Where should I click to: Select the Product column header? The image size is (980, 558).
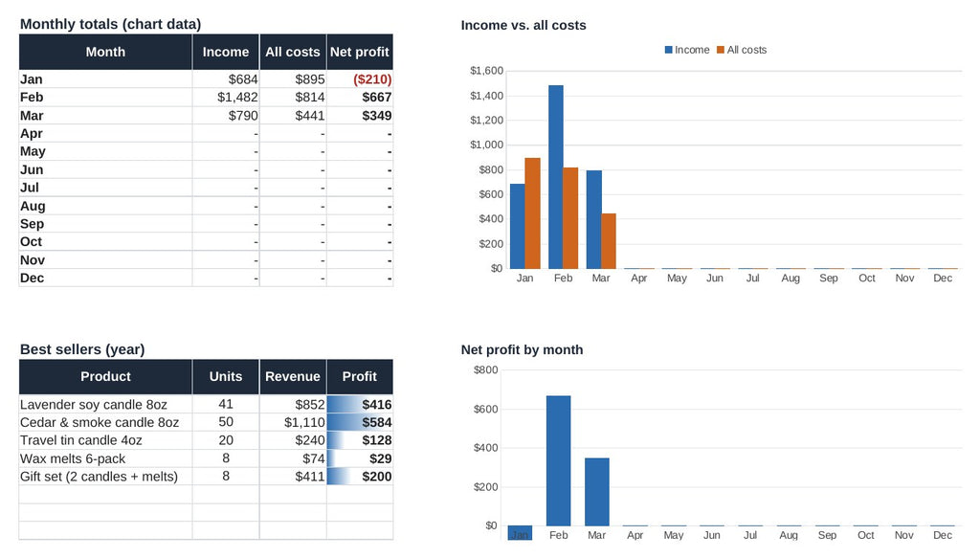[x=105, y=377]
